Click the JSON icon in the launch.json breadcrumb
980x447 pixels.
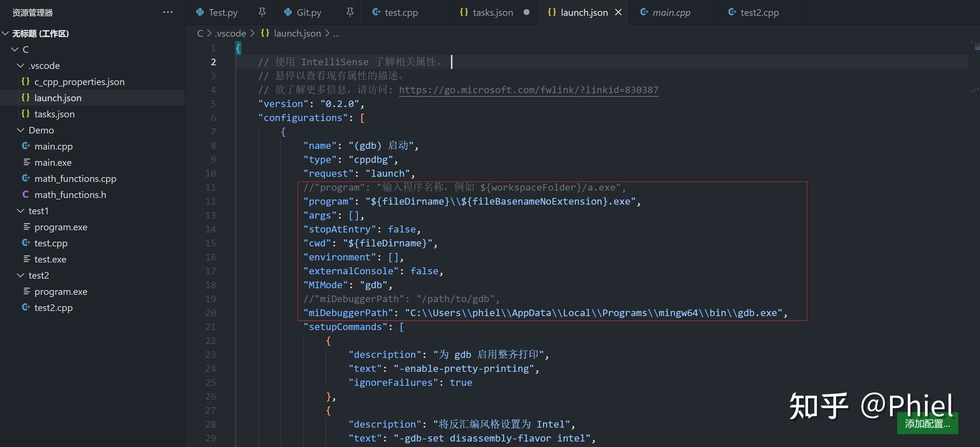coord(265,33)
